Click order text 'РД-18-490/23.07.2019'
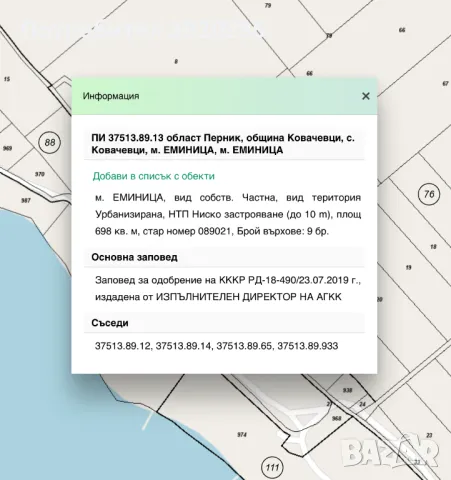 (x=297, y=280)
